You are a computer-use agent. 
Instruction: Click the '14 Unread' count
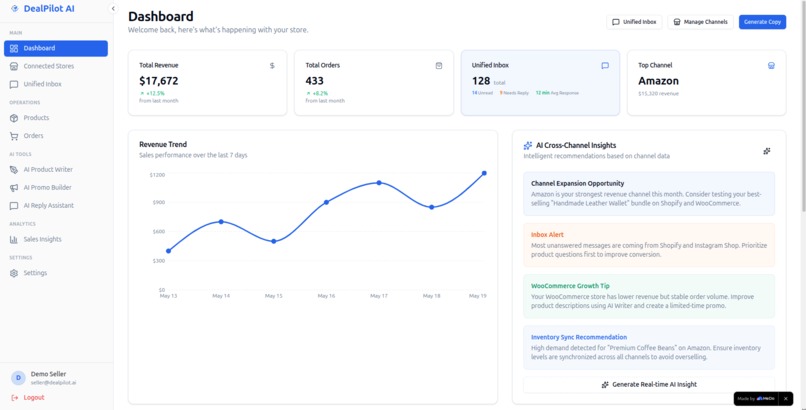(482, 93)
